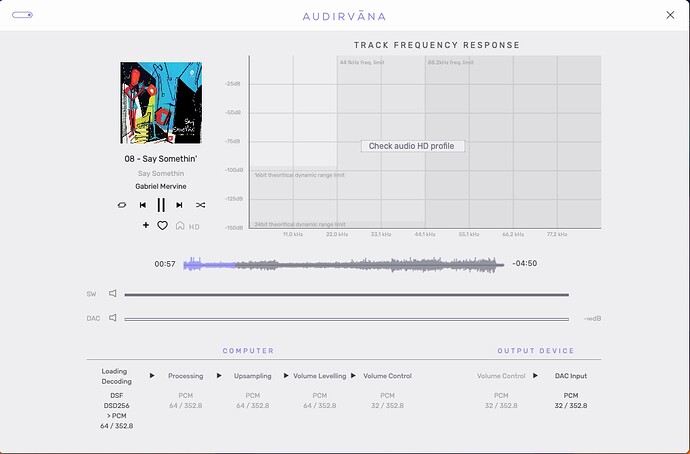Seek in the track waveform
Screen dimensions: 690x454
[x=343, y=264]
